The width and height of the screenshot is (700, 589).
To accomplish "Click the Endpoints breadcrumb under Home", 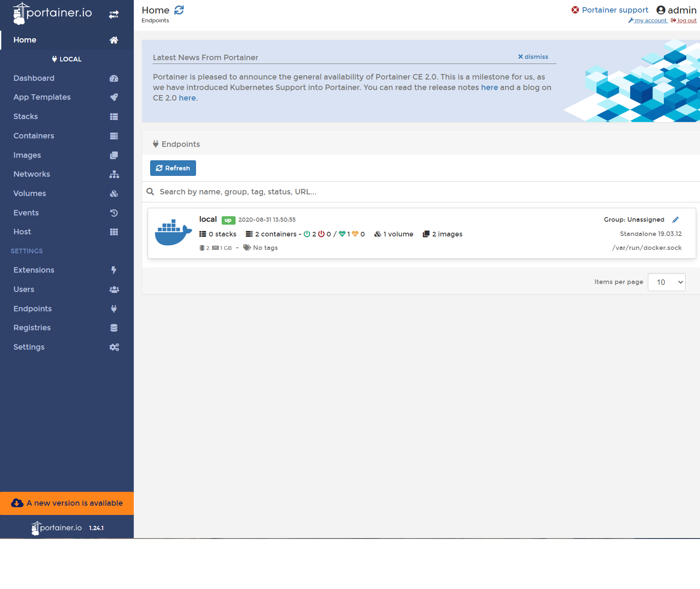I will pyautogui.click(x=155, y=21).
